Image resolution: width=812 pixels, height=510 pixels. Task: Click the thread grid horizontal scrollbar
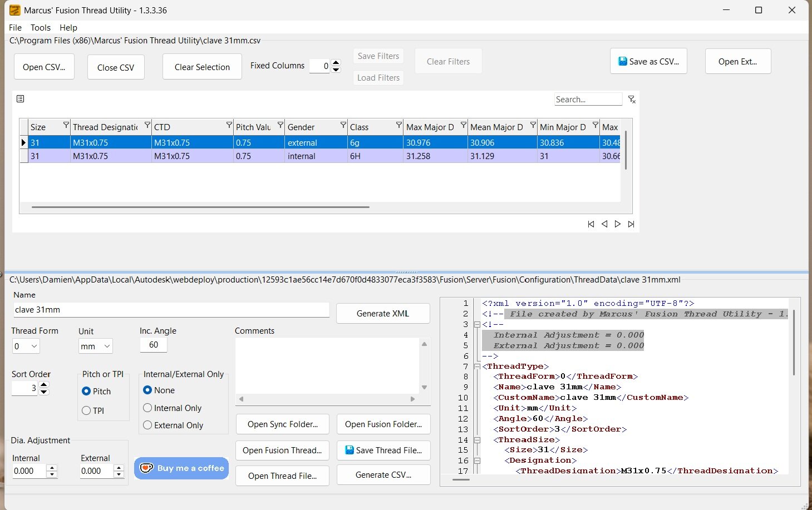pos(200,207)
